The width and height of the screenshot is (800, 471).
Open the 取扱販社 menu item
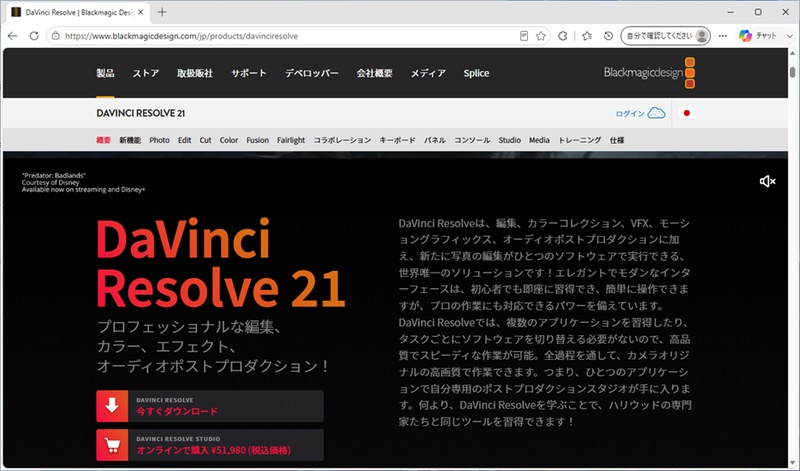coord(195,73)
